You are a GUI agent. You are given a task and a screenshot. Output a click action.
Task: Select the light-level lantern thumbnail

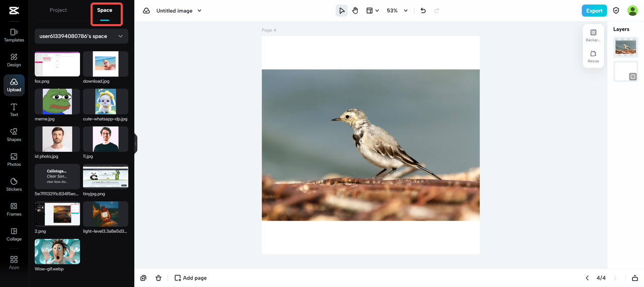pyautogui.click(x=106, y=214)
